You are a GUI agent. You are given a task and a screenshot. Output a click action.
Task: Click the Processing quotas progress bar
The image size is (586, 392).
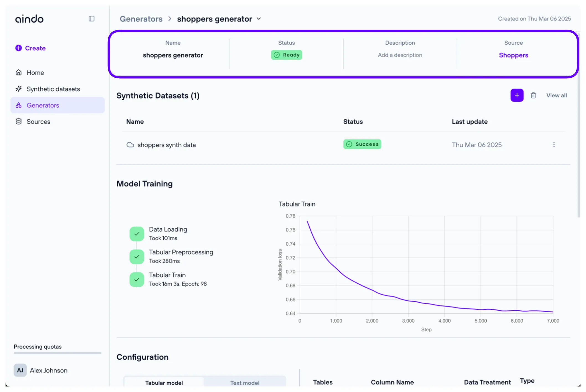pyautogui.click(x=57, y=353)
